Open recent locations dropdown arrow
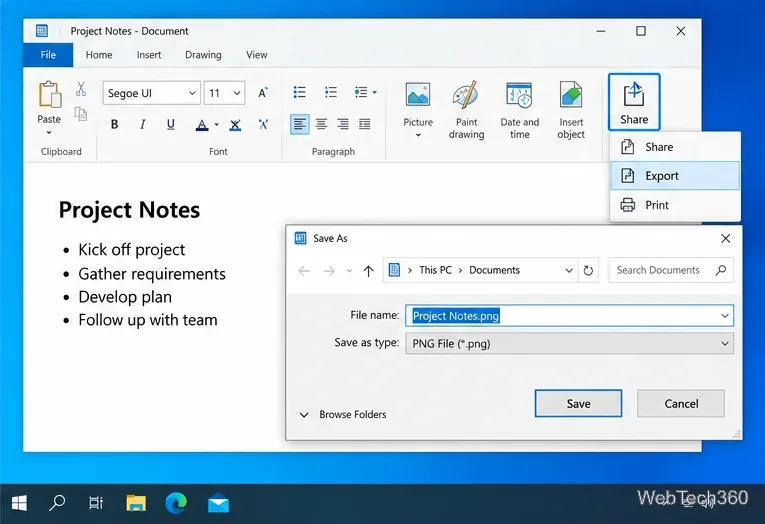This screenshot has height=524, width=765. coord(349,270)
